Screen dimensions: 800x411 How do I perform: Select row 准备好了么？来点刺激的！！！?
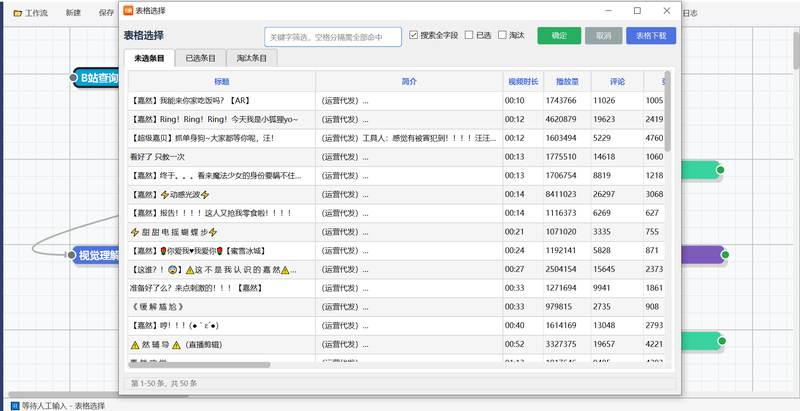point(396,288)
